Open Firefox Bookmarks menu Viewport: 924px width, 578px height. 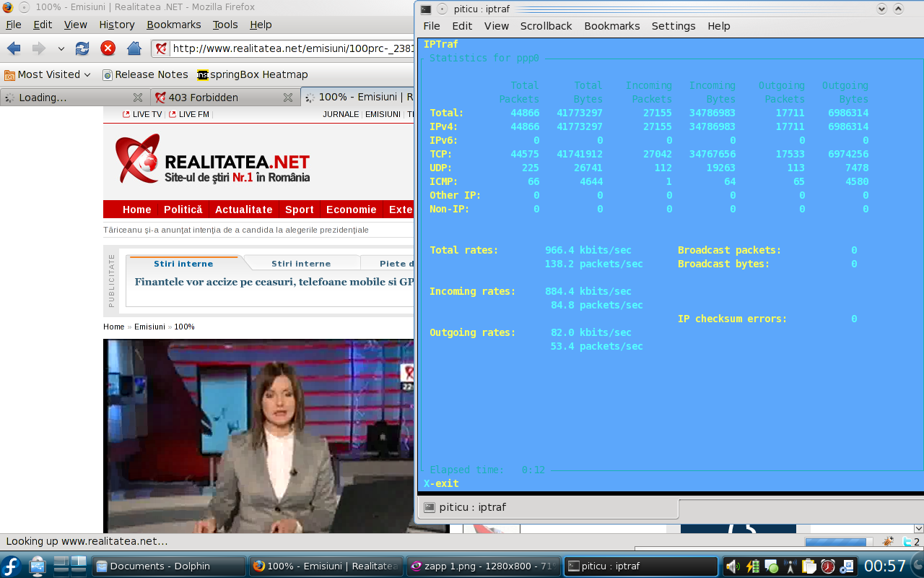pos(174,25)
